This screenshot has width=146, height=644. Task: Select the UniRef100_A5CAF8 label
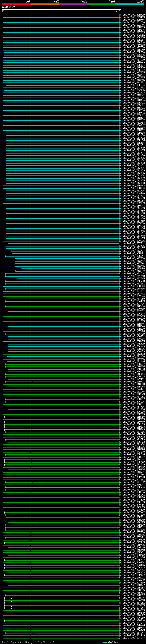click(134, 37)
